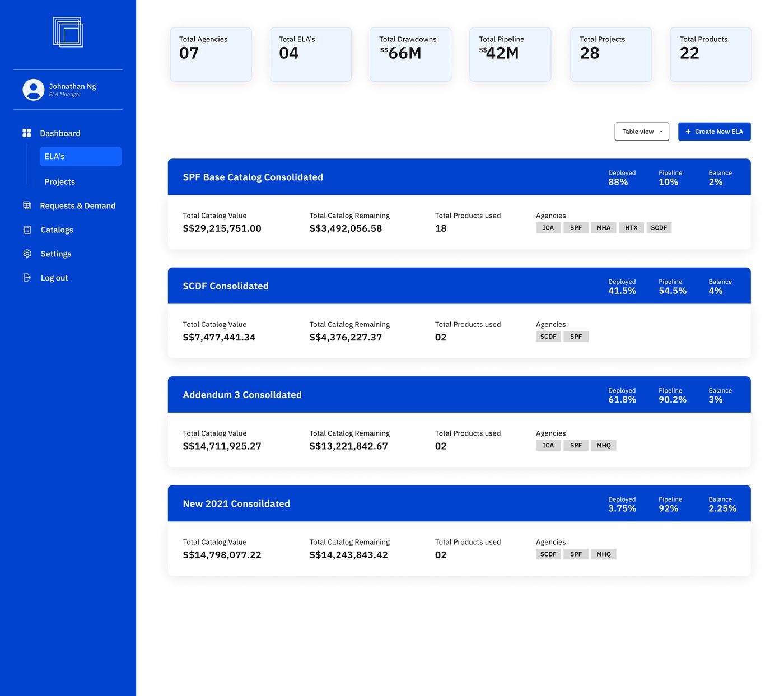The height and width of the screenshot is (696, 784).
Task: Click the Settings gear icon
Action: (27, 254)
